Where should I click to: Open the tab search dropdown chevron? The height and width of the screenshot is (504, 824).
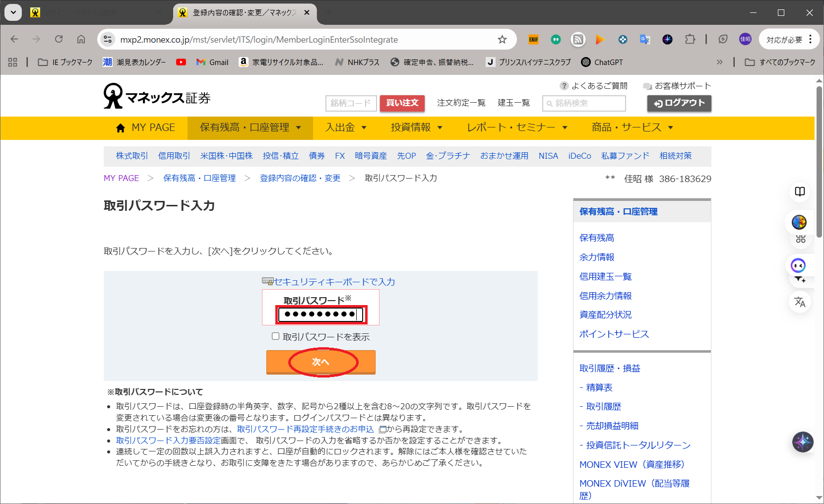click(x=13, y=12)
